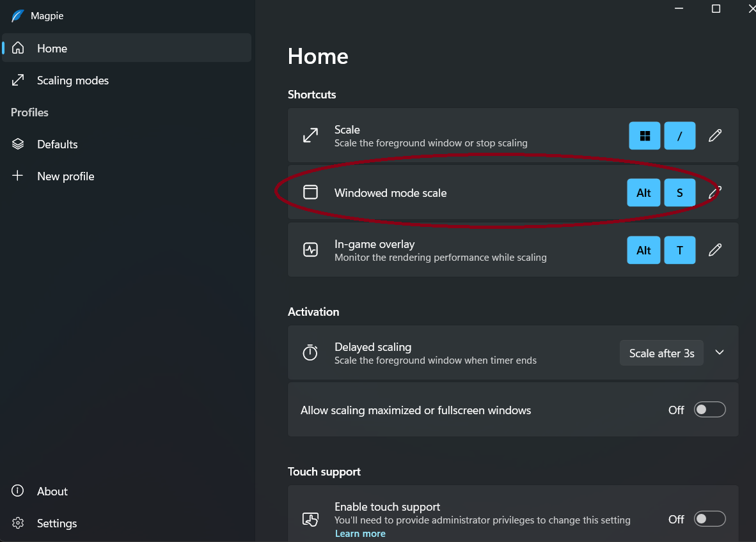Click the Alt key badge for Windowed mode scale

pos(643,193)
